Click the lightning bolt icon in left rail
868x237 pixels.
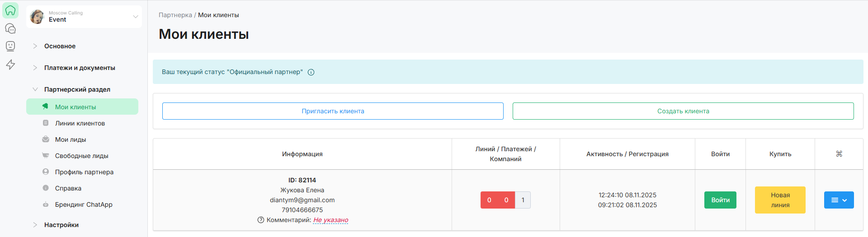(10, 65)
